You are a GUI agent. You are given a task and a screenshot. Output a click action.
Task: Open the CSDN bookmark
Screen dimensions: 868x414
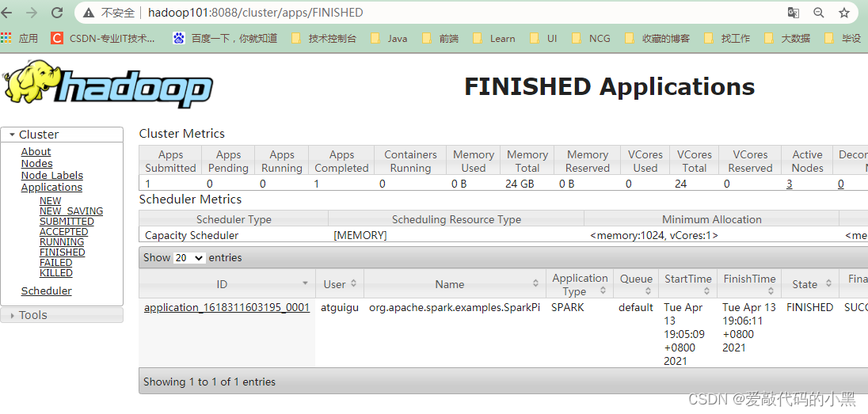(x=103, y=38)
